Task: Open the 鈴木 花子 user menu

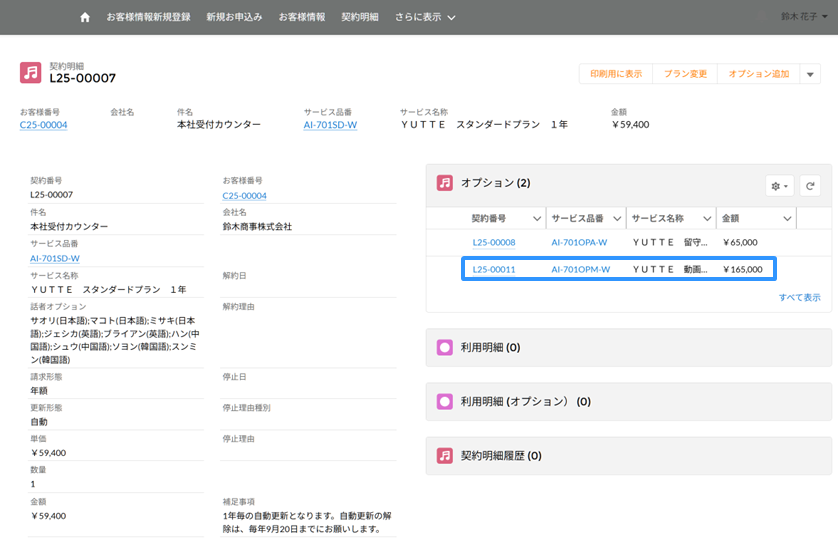Action: [806, 17]
